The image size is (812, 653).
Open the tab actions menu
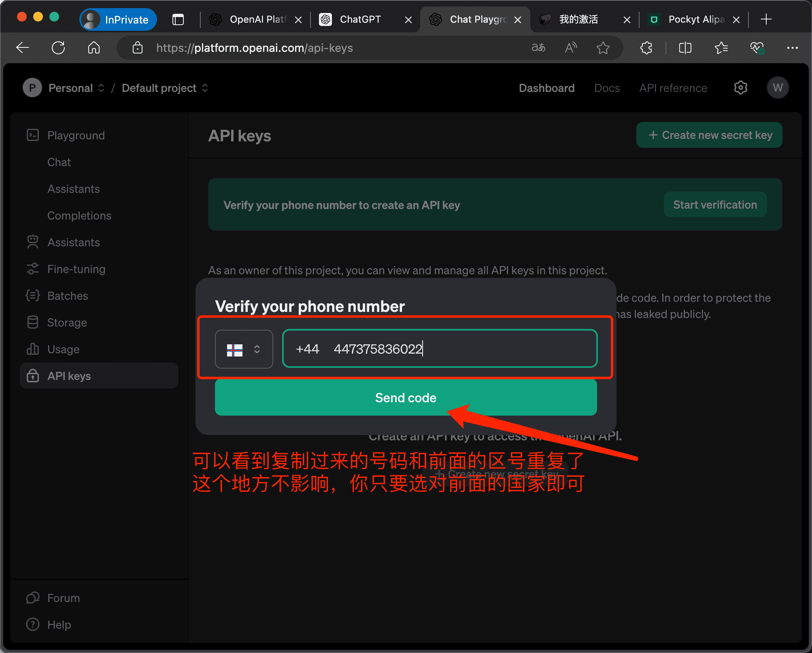pyautogui.click(x=178, y=19)
